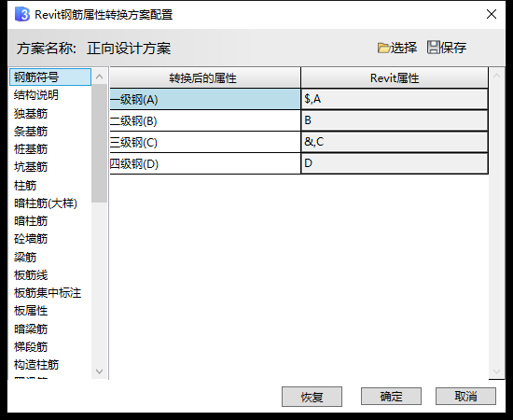This screenshot has width=513, height=420.
Task: Edit the Revit属性 field containing &,C
Action: coord(395,142)
